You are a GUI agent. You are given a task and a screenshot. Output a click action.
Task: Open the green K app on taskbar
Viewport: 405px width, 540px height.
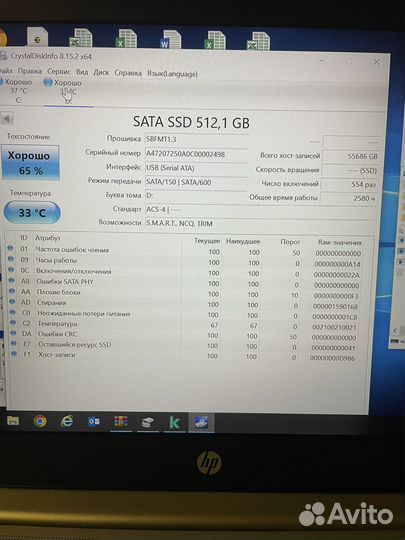pos(174,423)
